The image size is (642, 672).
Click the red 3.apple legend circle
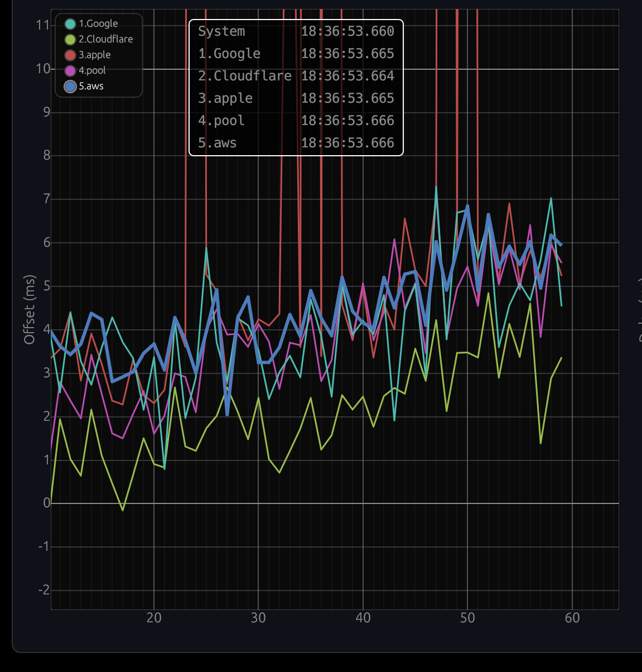pyautogui.click(x=70, y=55)
